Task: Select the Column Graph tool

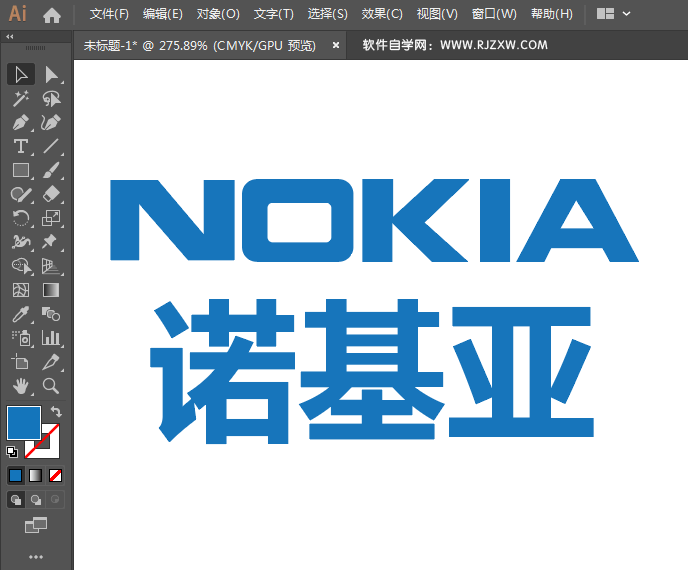Action: [x=51, y=338]
